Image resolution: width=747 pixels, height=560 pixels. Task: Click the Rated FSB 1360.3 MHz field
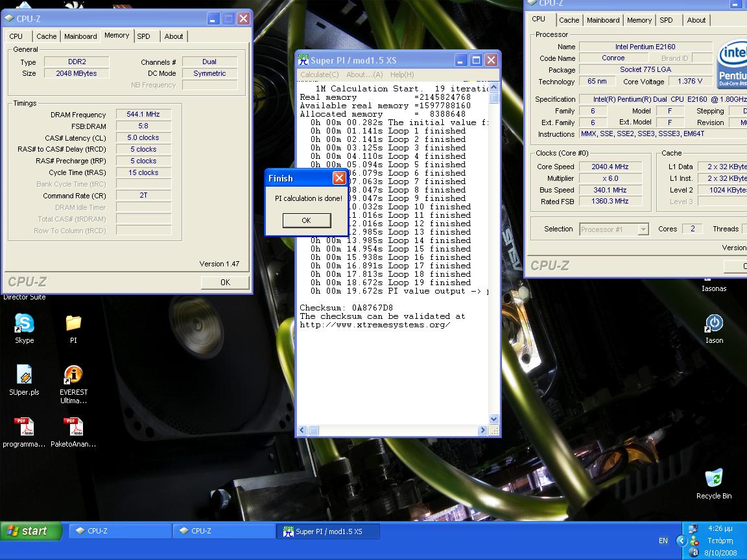pyautogui.click(x=610, y=202)
